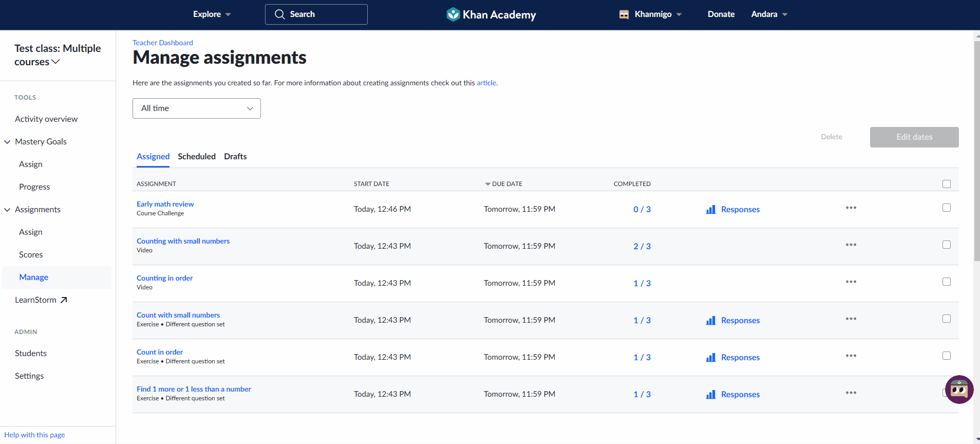The image size is (980, 444).
Task: Open Assign under Mastery Goals
Action: tap(31, 164)
